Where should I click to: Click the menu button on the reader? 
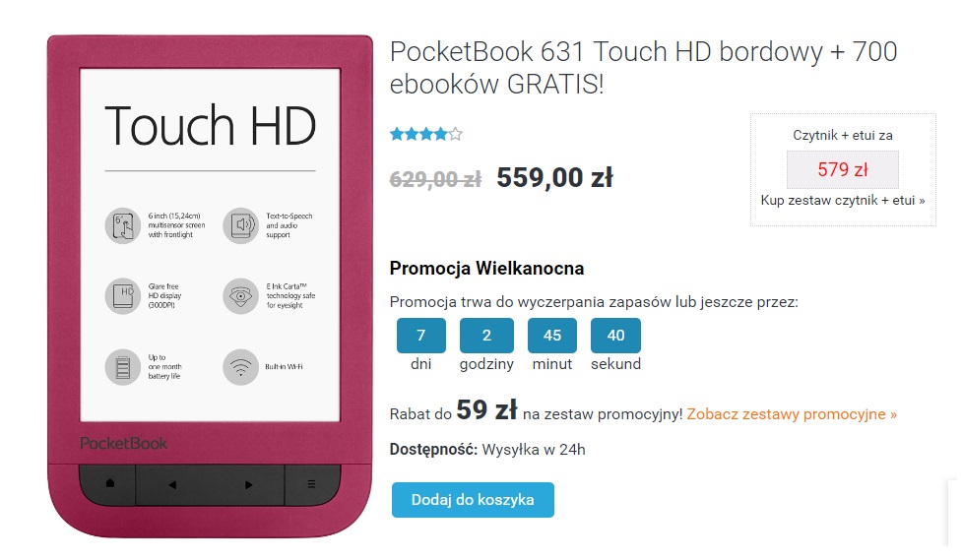pos(311,484)
